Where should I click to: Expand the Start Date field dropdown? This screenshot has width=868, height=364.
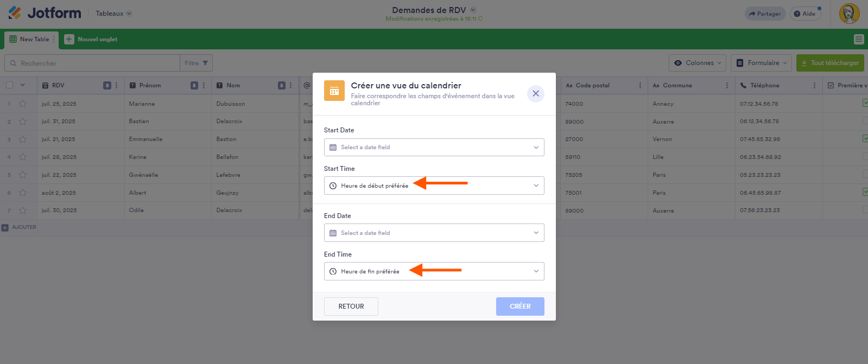[x=434, y=147]
